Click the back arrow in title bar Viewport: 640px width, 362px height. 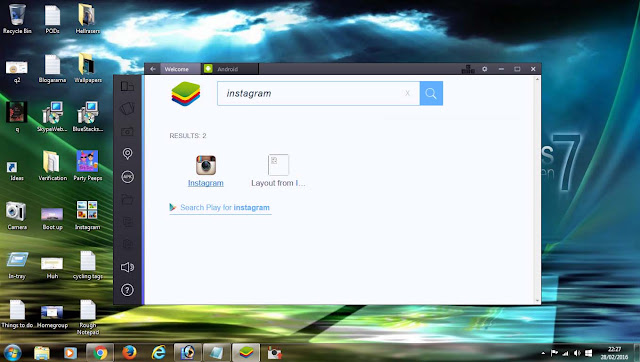pos(153,69)
